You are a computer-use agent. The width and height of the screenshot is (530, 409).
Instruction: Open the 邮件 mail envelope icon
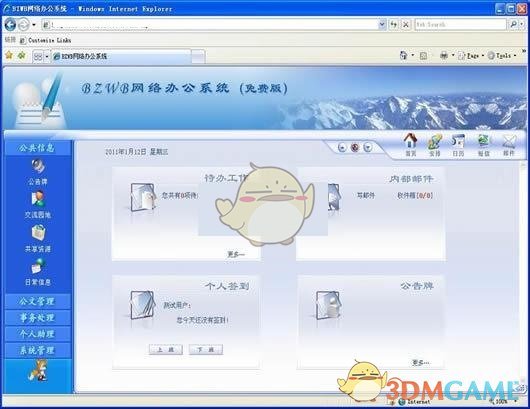[509, 144]
